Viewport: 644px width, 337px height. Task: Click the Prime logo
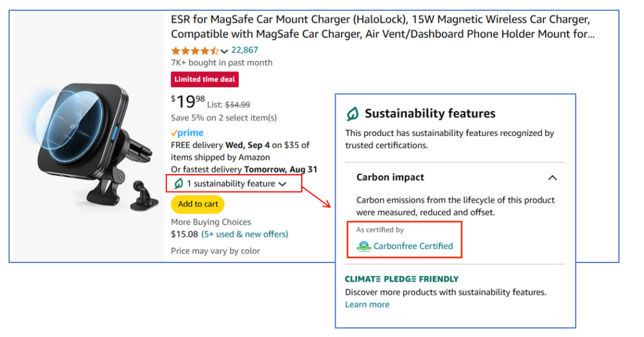pos(187,133)
